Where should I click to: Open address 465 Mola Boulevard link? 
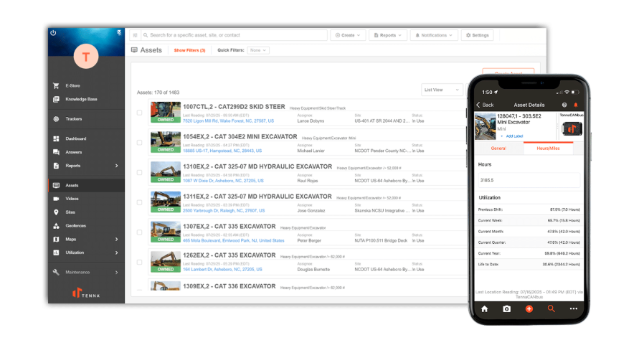[x=234, y=240]
